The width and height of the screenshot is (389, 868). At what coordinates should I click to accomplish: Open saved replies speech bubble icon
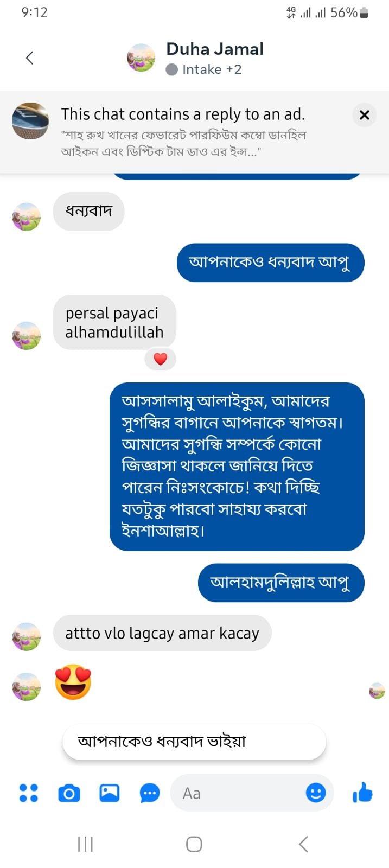point(150,793)
